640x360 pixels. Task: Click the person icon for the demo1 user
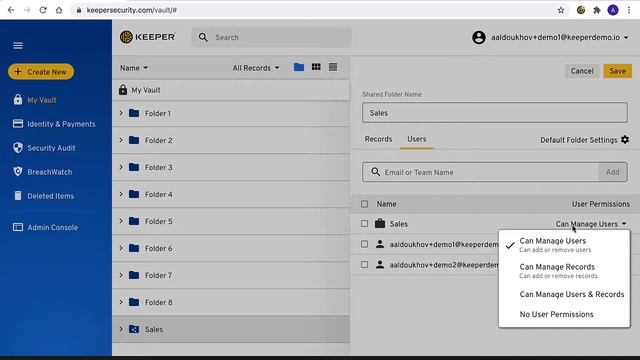(x=380, y=244)
